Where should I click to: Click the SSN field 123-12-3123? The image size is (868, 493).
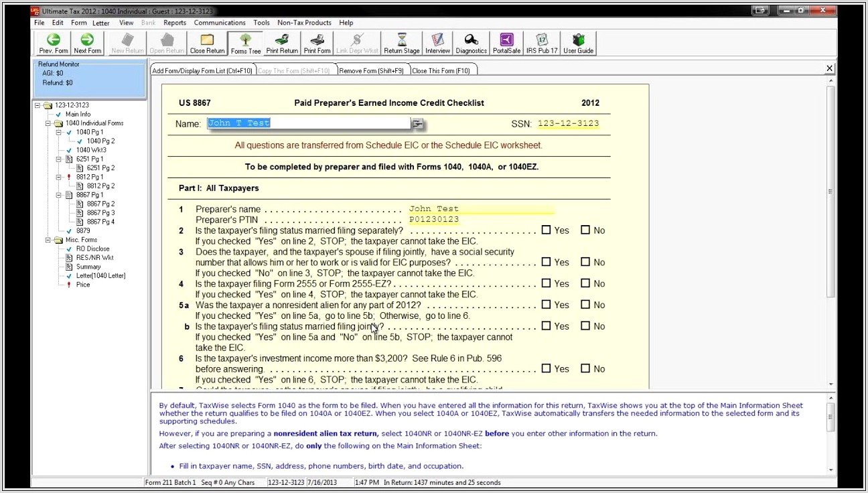pos(568,123)
